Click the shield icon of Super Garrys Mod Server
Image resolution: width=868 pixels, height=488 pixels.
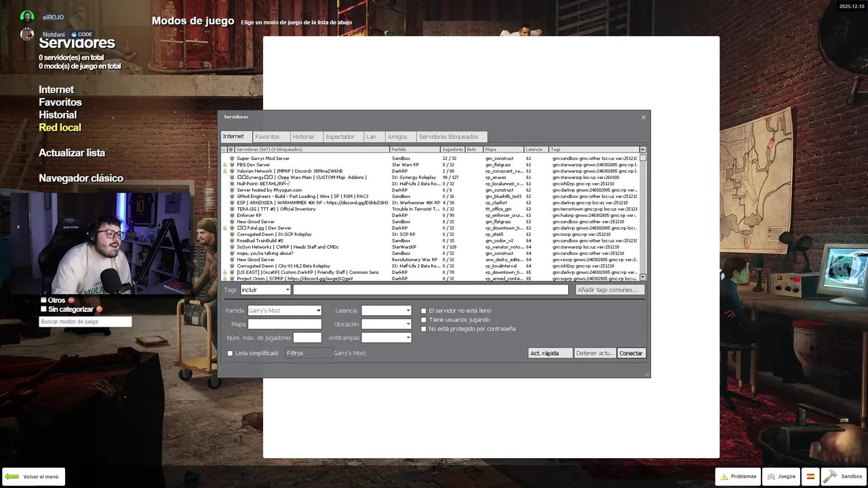click(x=232, y=159)
